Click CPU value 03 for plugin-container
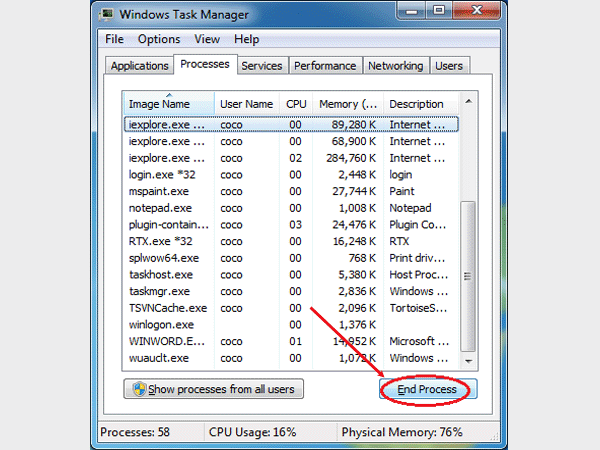 (295, 225)
